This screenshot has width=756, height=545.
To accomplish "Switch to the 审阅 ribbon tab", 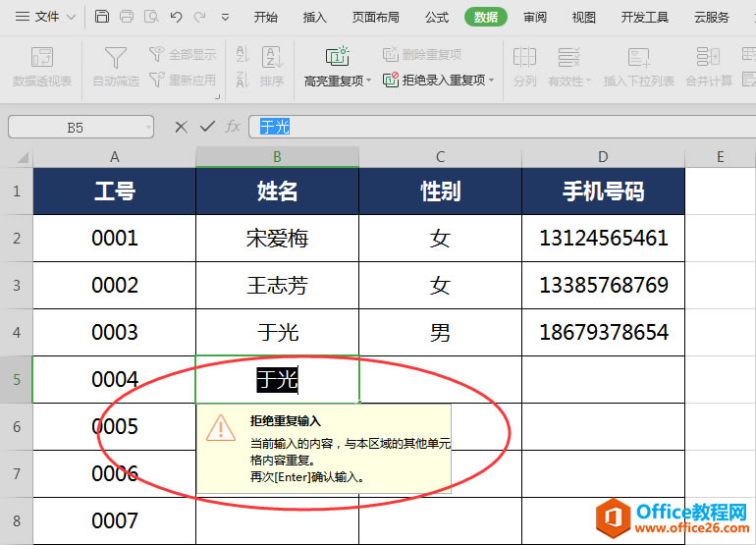I will (535, 17).
